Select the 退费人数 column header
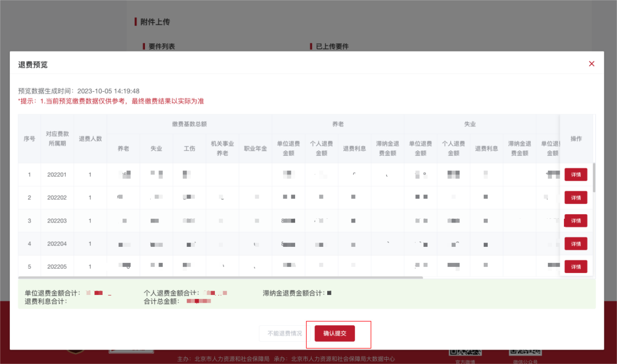The image size is (617, 364). (90, 139)
